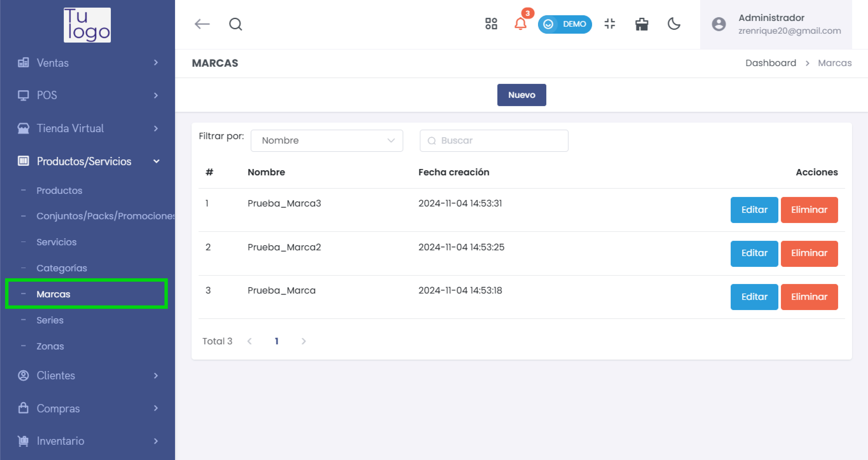
Task: Click zrenrique20@gmail.com email text
Action: [790, 31]
